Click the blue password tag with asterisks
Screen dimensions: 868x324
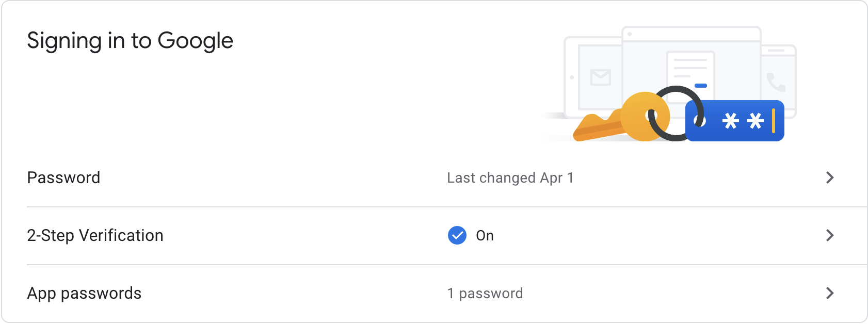[x=735, y=121]
